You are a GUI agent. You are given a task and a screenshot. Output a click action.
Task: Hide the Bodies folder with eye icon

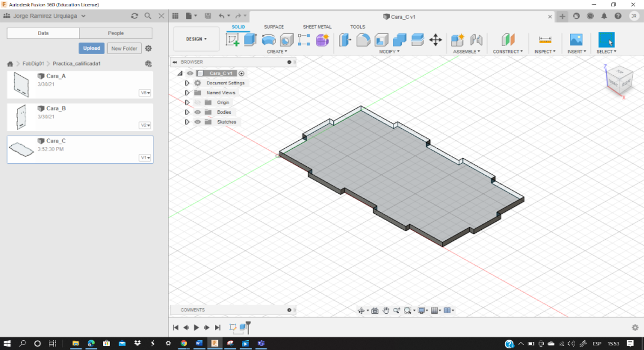(197, 112)
